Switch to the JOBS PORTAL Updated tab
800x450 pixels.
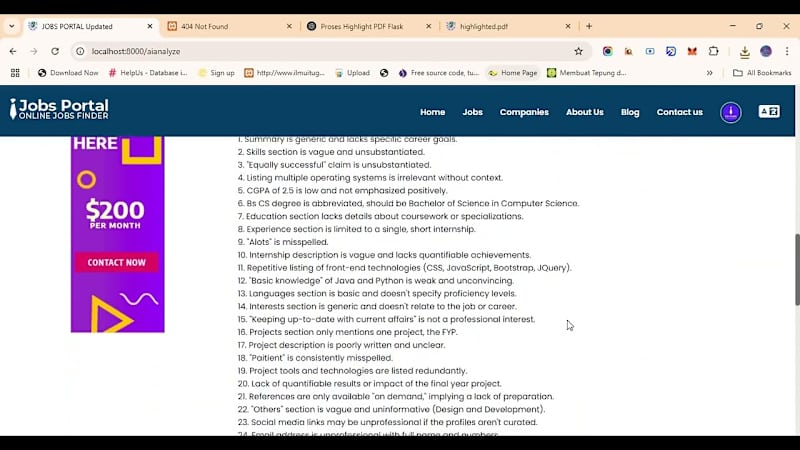point(90,26)
